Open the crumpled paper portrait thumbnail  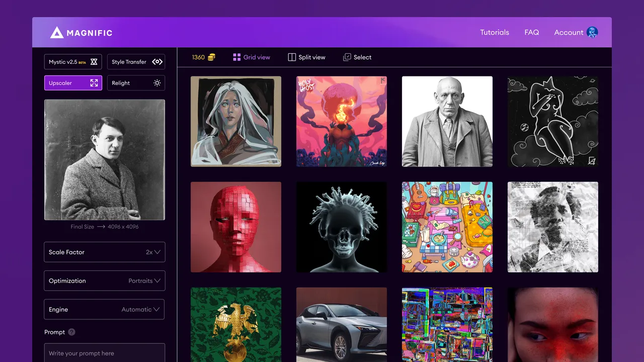click(x=553, y=227)
